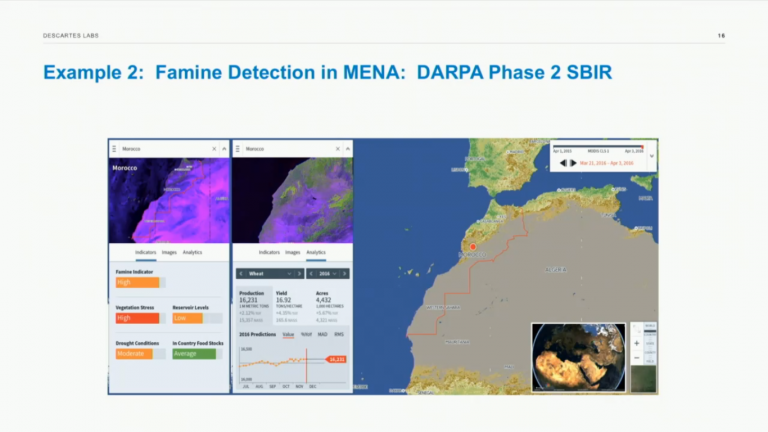Play the map imagery timeline
Screen dimensions: 768x432
pyautogui.click(x=573, y=163)
